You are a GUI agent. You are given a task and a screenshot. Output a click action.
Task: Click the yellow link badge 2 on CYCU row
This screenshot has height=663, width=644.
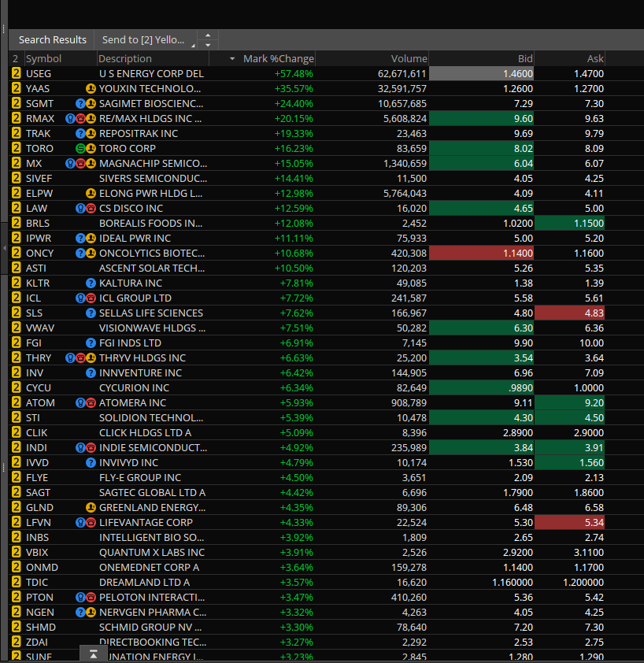(x=16, y=387)
